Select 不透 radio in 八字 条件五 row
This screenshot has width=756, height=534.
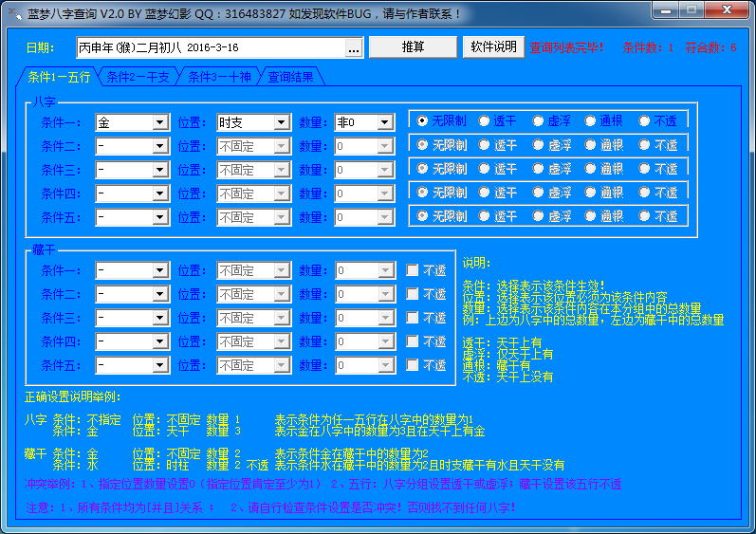[644, 216]
